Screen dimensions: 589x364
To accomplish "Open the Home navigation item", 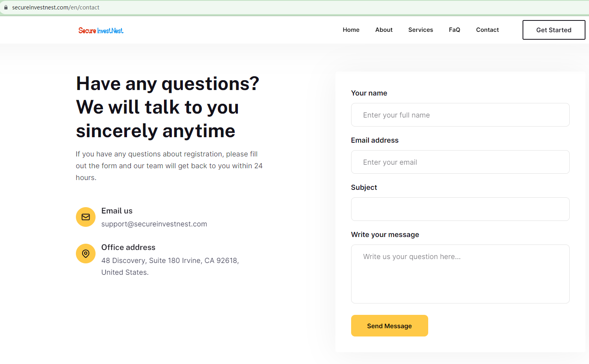I will point(351,30).
